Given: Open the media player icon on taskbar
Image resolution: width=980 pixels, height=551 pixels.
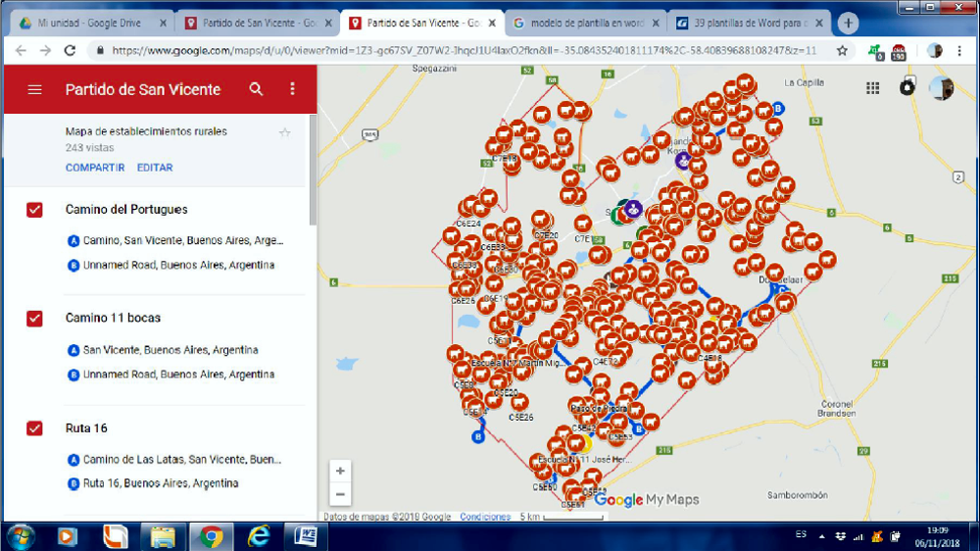Looking at the screenshot, I should tap(67, 537).
